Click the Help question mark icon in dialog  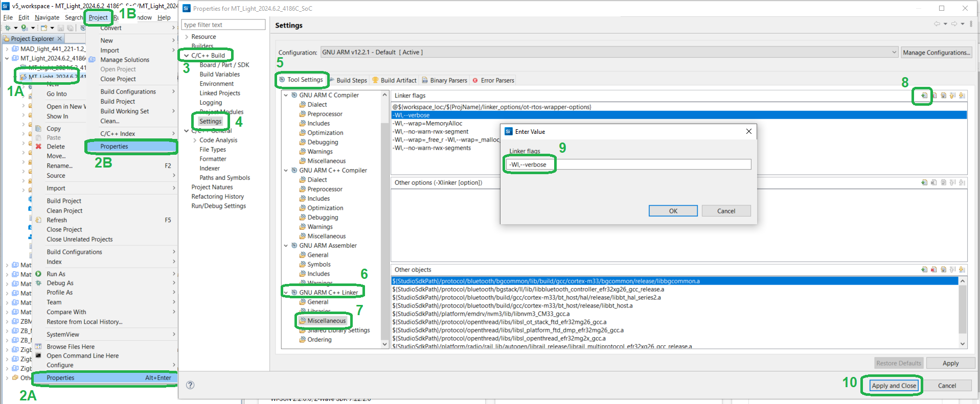pos(190,385)
